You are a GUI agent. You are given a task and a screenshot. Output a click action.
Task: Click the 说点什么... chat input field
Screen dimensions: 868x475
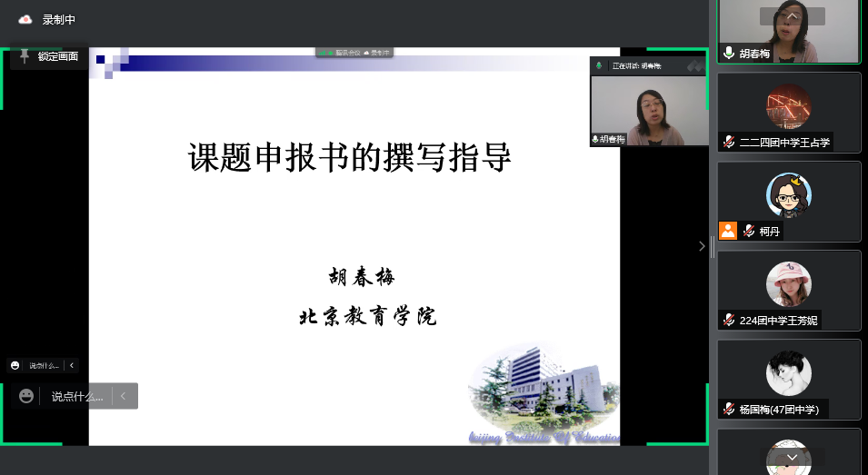[x=77, y=397]
